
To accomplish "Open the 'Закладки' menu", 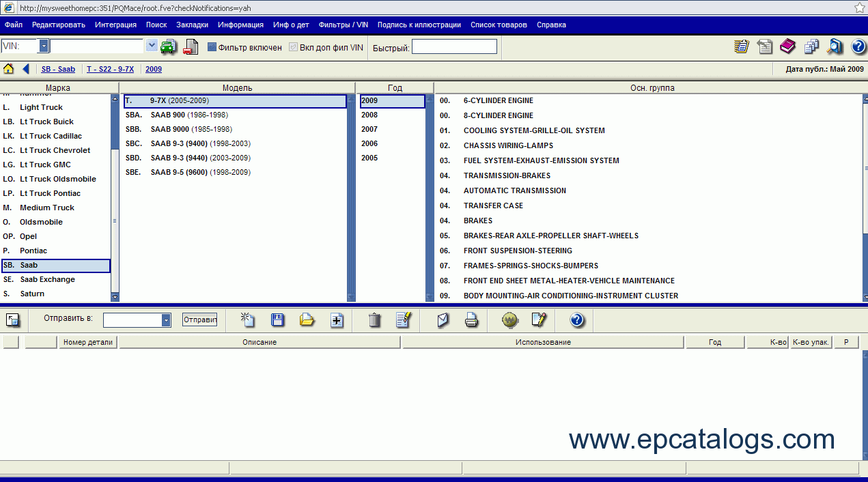I will (192, 25).
